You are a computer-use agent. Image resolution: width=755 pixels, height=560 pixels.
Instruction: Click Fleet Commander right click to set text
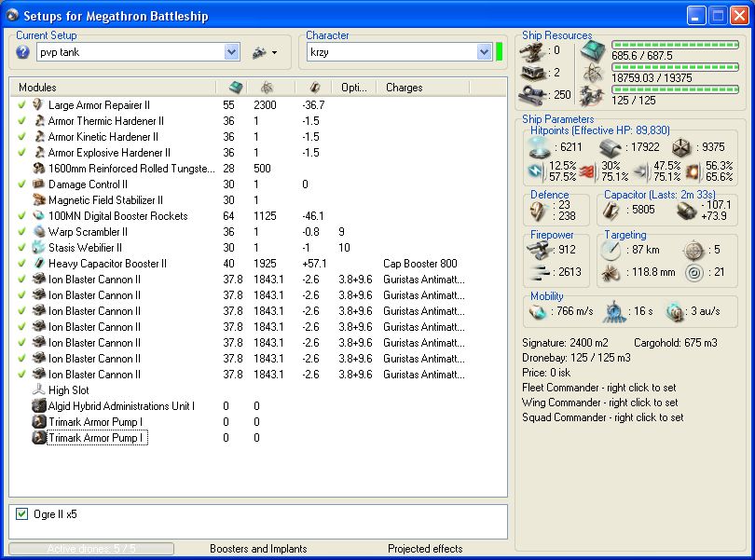pyautogui.click(x=599, y=388)
